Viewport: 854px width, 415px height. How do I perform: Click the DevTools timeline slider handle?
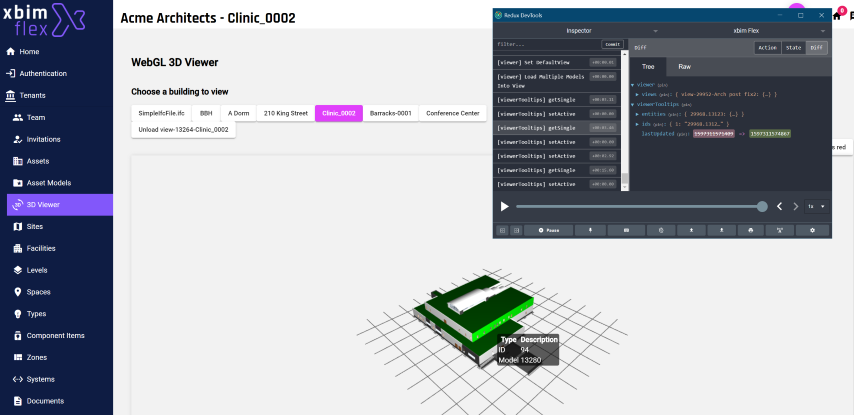762,206
